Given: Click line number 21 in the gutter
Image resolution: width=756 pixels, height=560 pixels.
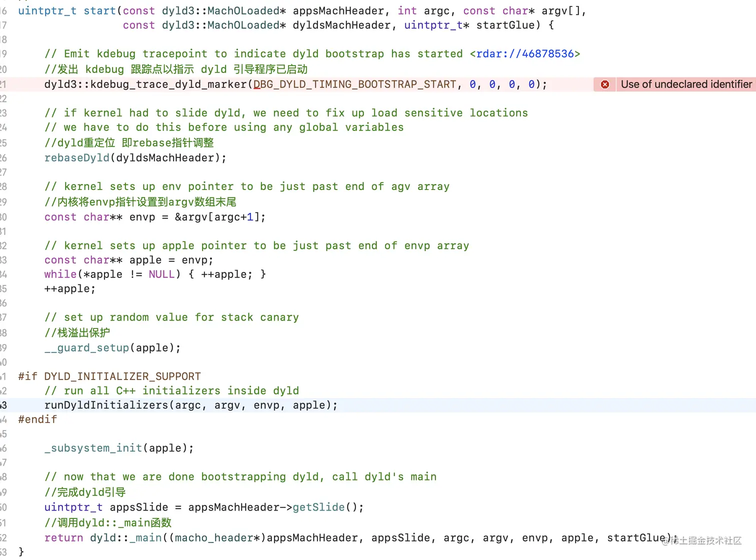Looking at the screenshot, I should [x=3, y=84].
